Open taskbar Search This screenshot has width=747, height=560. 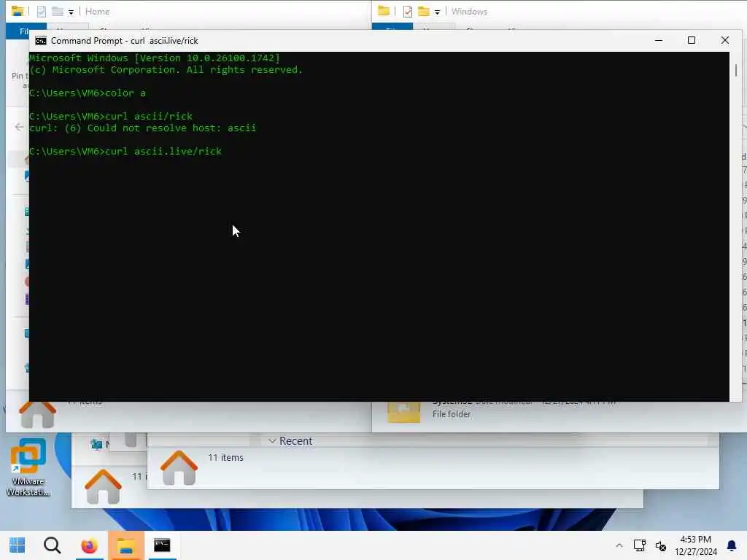(52, 545)
